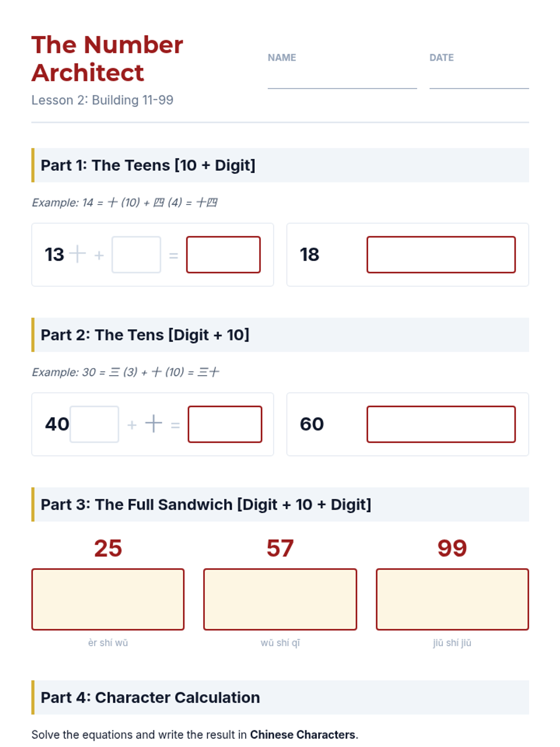Click the small digit box beside 40
Viewport: 560px width, 747px height.
(94, 424)
